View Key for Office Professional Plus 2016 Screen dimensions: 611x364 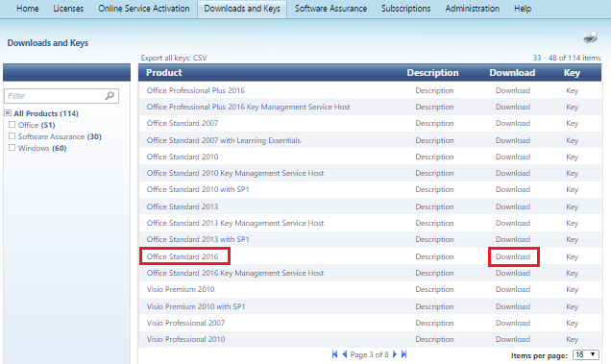572,90
